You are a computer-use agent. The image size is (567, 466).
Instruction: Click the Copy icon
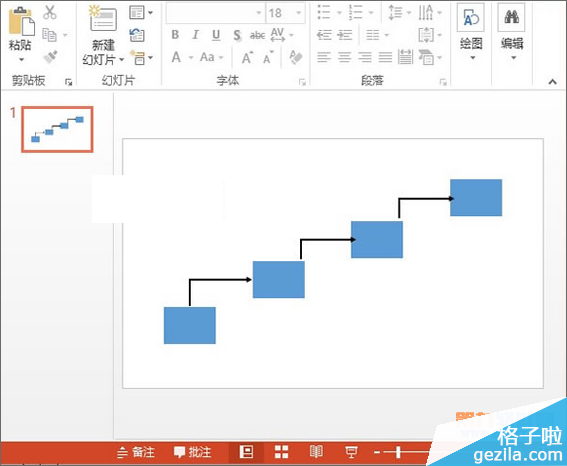tap(49, 35)
